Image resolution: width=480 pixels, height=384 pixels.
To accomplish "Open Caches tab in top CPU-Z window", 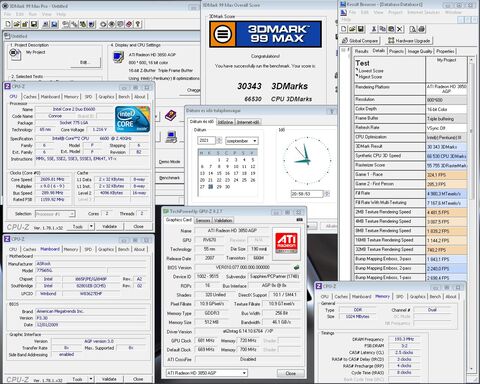I will tap(30, 97).
